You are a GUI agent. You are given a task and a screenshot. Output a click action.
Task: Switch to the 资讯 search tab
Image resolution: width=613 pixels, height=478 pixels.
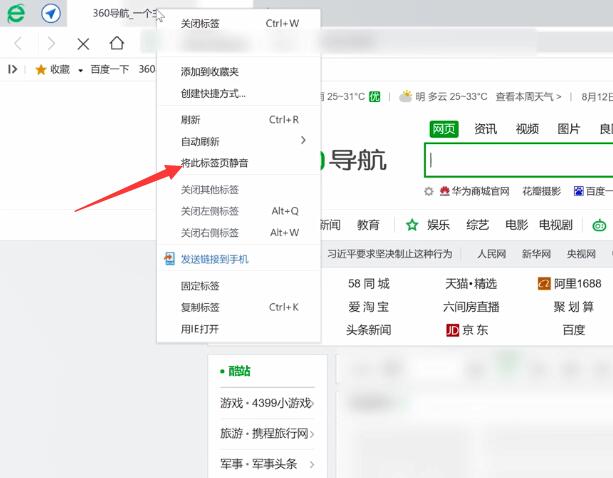[485, 129]
